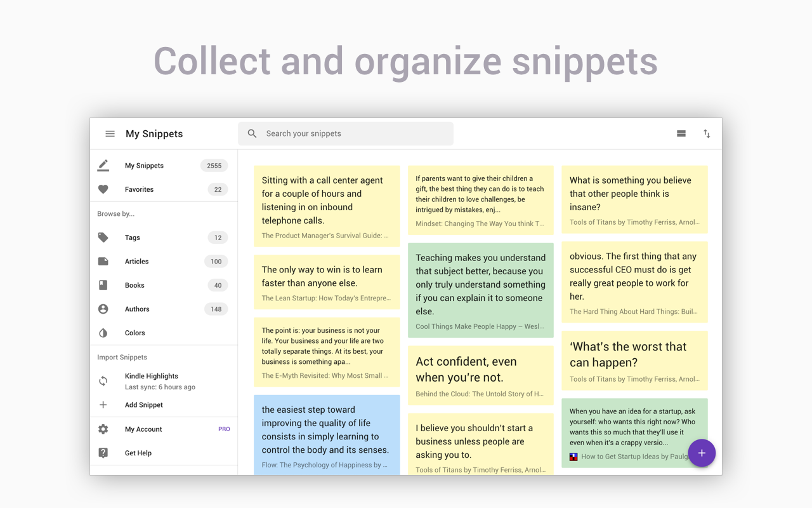Image resolution: width=812 pixels, height=508 pixels.
Task: Click the Get Help question mark icon
Action: coord(103,453)
